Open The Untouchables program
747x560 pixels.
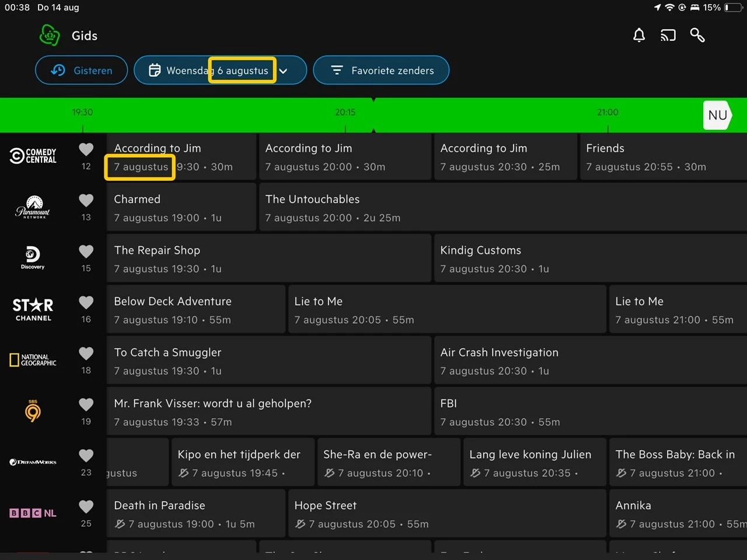tap(503, 208)
